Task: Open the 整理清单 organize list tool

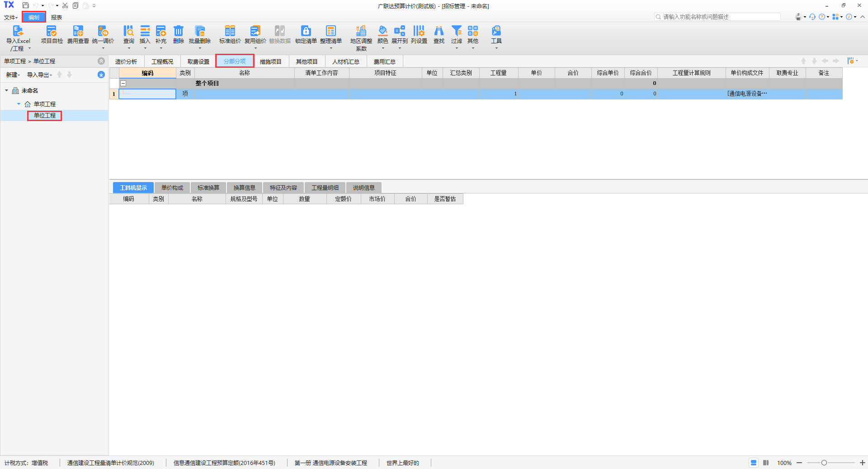Action: click(x=330, y=32)
